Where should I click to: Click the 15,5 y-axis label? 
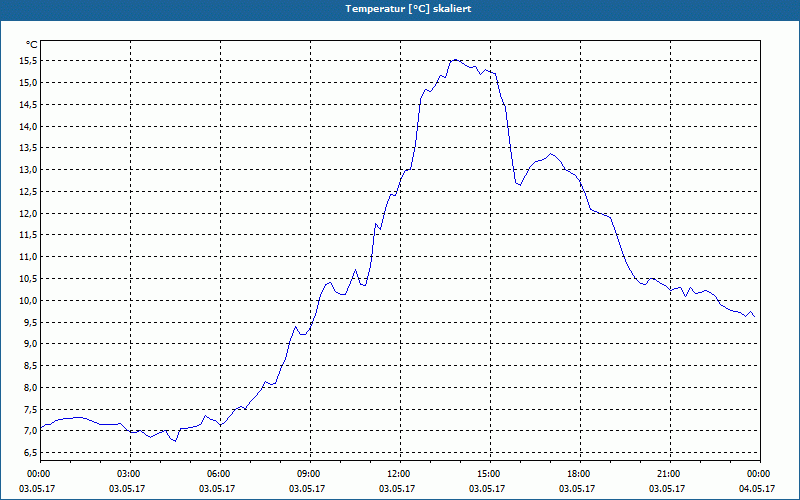30,61
